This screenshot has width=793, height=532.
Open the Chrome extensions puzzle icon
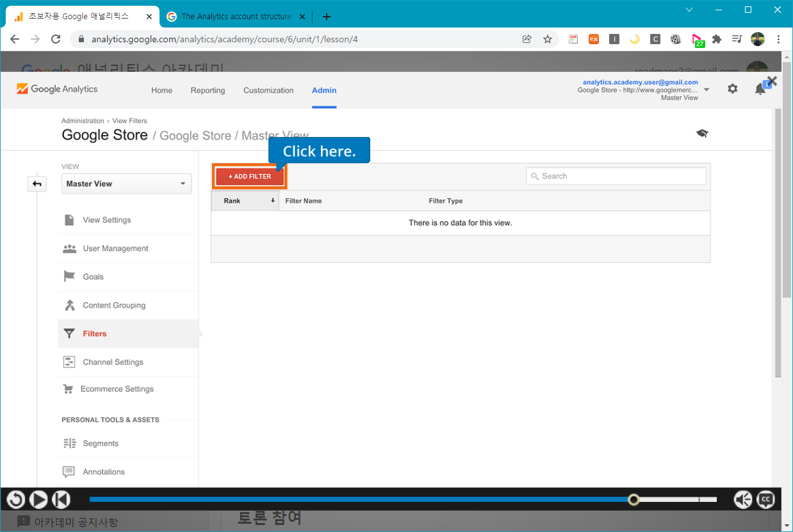(x=717, y=39)
